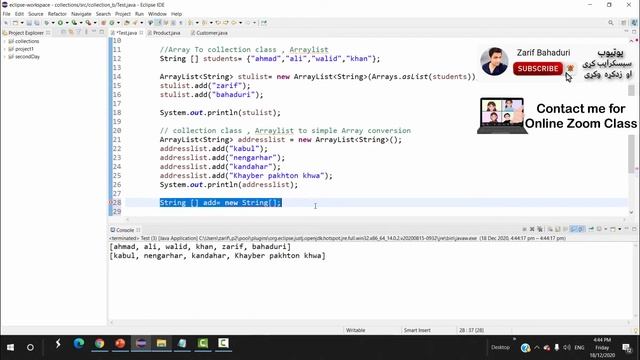Click the red SUBSCRIBE button

click(x=538, y=69)
